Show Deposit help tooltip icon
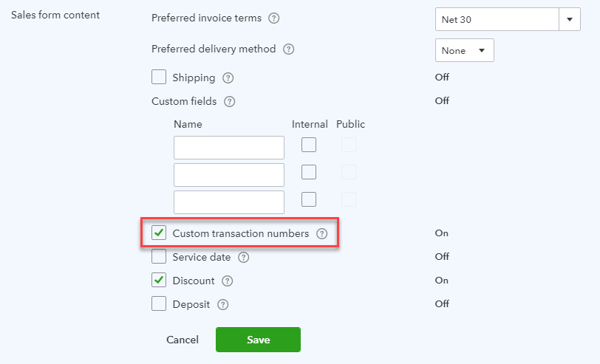 [x=222, y=305]
